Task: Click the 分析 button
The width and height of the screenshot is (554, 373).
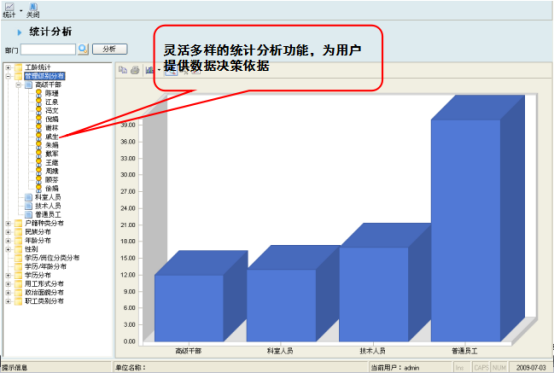Action: point(110,49)
